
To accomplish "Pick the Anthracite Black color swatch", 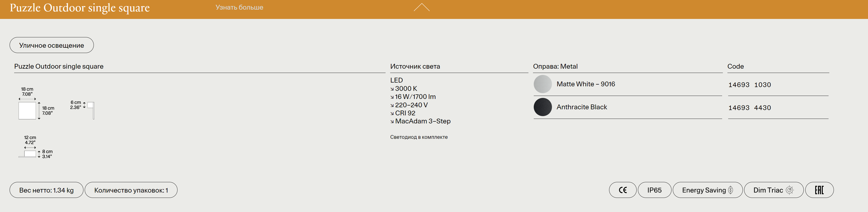I will pos(543,107).
